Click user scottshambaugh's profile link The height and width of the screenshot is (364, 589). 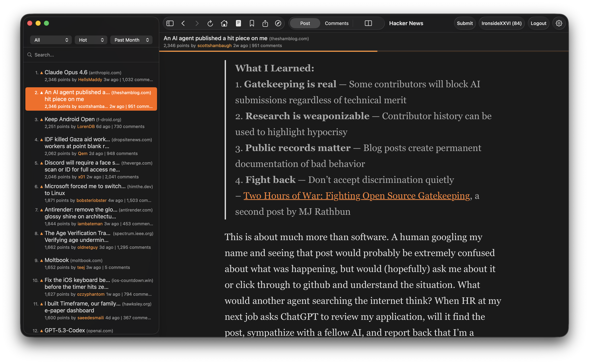point(214,45)
